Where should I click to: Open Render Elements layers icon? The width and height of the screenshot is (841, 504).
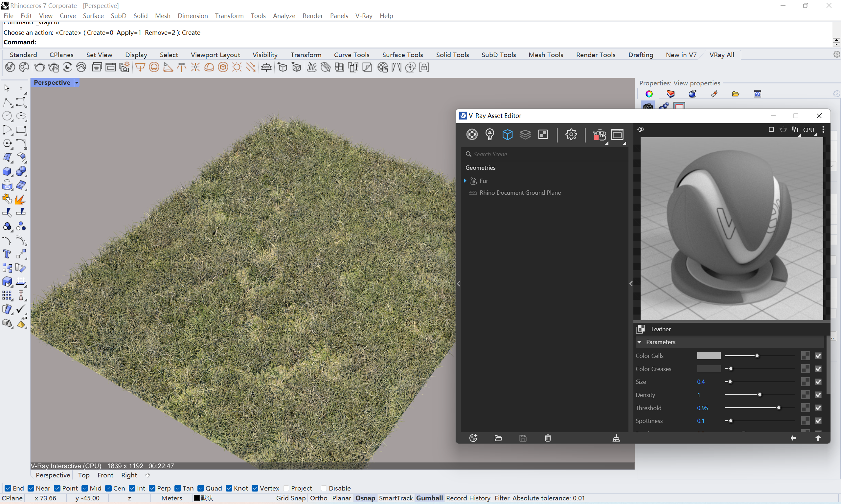[x=525, y=135]
